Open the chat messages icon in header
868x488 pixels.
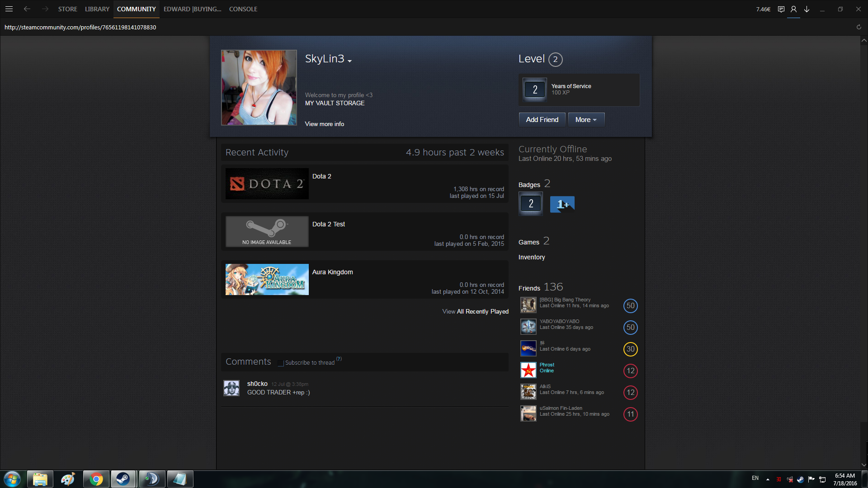781,9
